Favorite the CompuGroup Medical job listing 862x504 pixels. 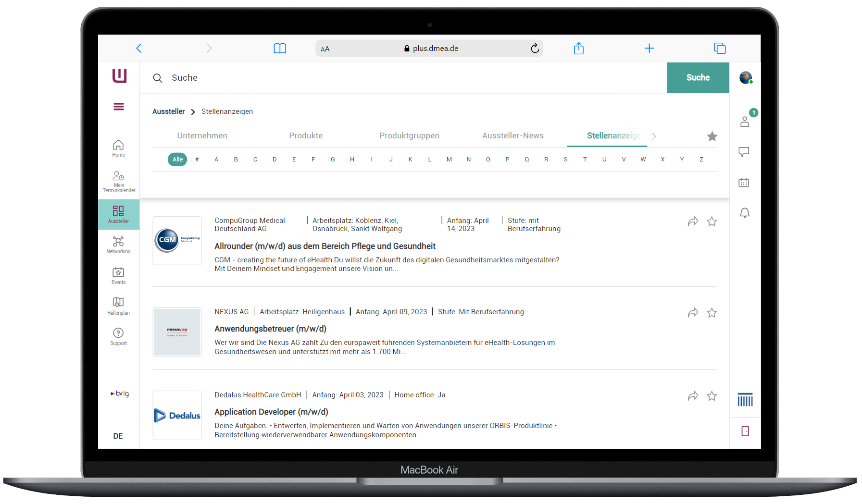pyautogui.click(x=712, y=221)
